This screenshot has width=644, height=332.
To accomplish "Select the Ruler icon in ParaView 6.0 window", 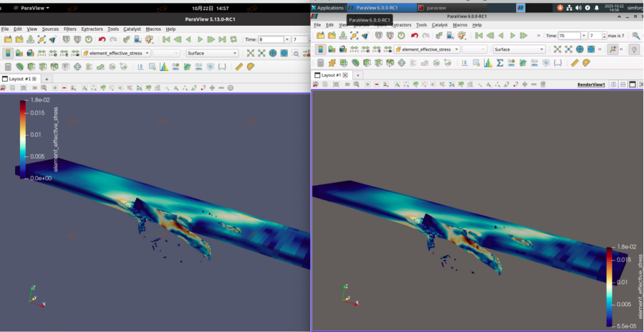I will [575, 63].
